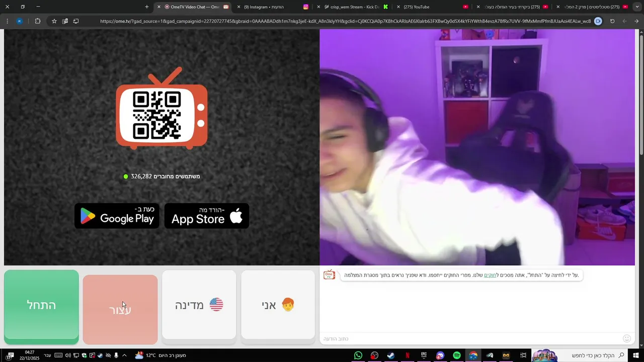
Task: Click the App Store download badge
Action: (207, 216)
